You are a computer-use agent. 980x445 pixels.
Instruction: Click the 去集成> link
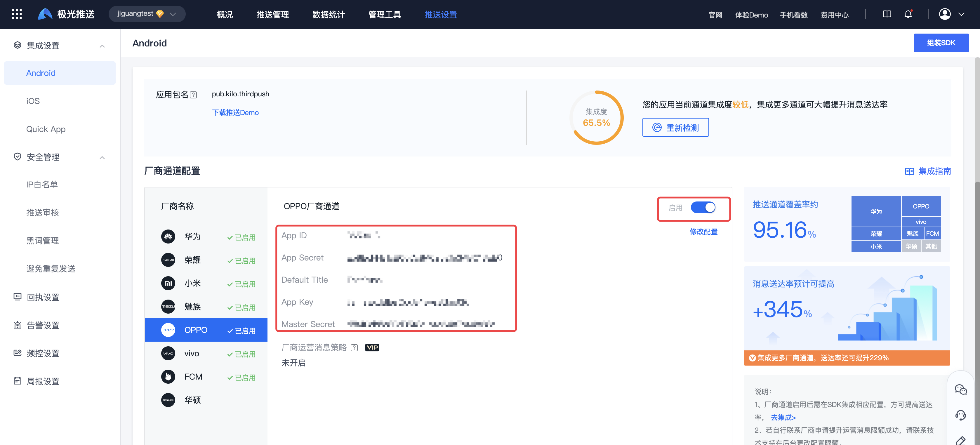[783, 417]
